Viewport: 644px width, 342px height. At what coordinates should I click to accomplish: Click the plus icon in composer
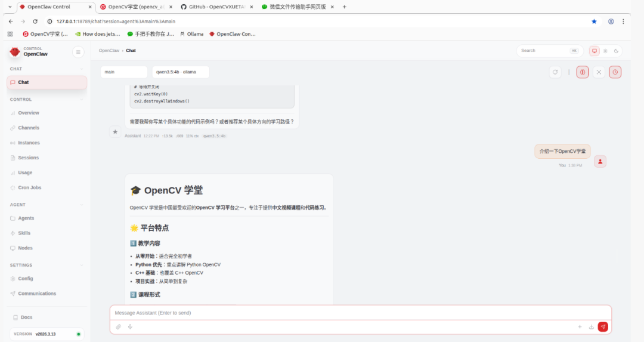pos(580,327)
